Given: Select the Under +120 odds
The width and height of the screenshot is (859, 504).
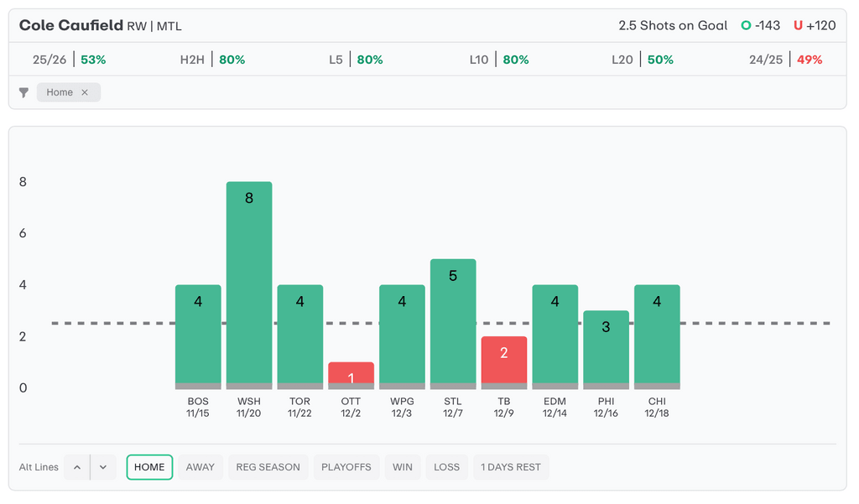Looking at the screenshot, I should click(x=815, y=25).
